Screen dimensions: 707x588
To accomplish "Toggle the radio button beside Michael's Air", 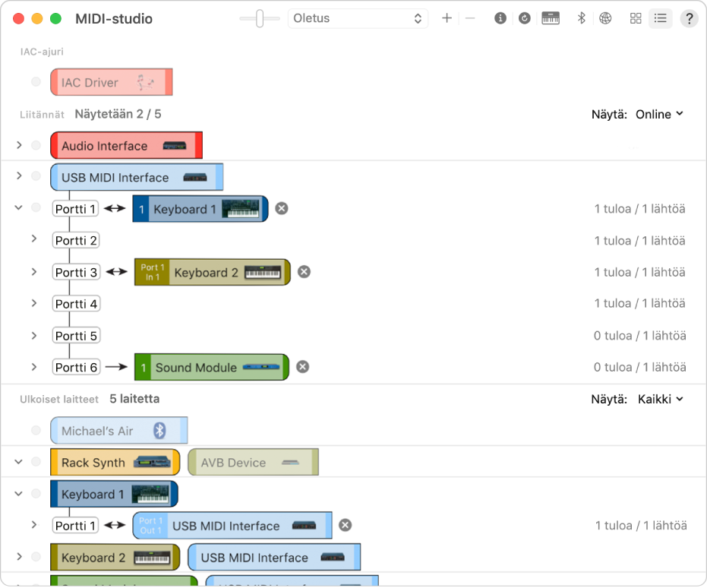I will click(x=36, y=430).
